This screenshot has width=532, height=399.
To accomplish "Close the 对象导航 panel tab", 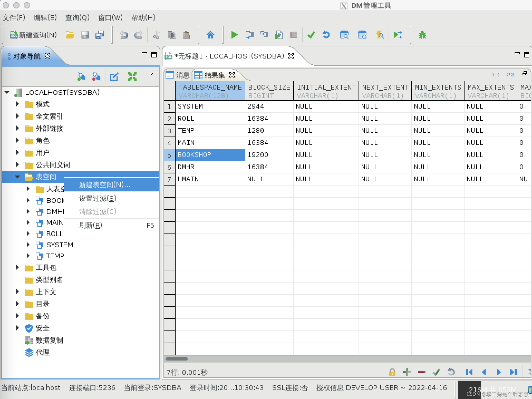I will coord(47,56).
